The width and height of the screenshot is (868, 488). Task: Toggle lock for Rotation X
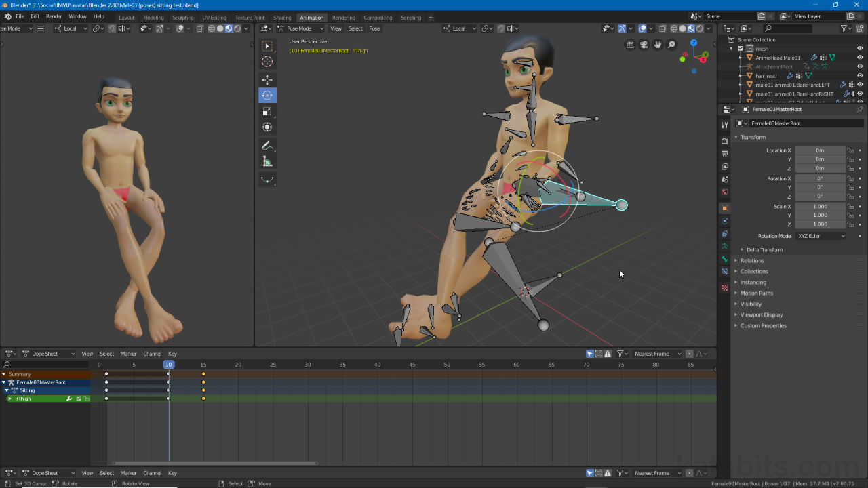coord(850,179)
